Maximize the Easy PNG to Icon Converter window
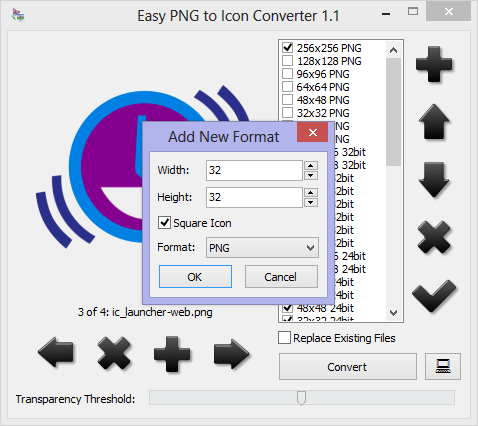The width and height of the screenshot is (478, 426). click(x=413, y=12)
